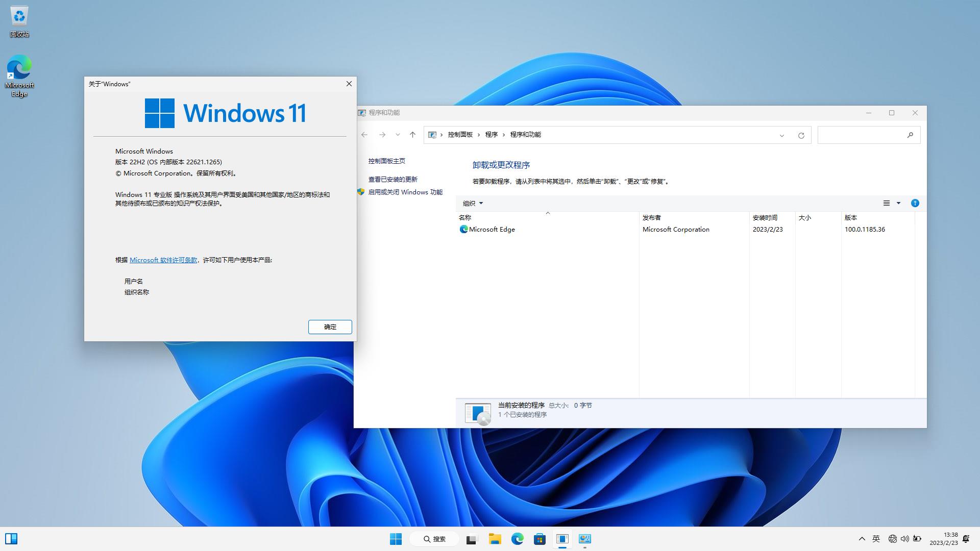
Task: Open the 查看已安装的更新 link
Action: click(393, 180)
